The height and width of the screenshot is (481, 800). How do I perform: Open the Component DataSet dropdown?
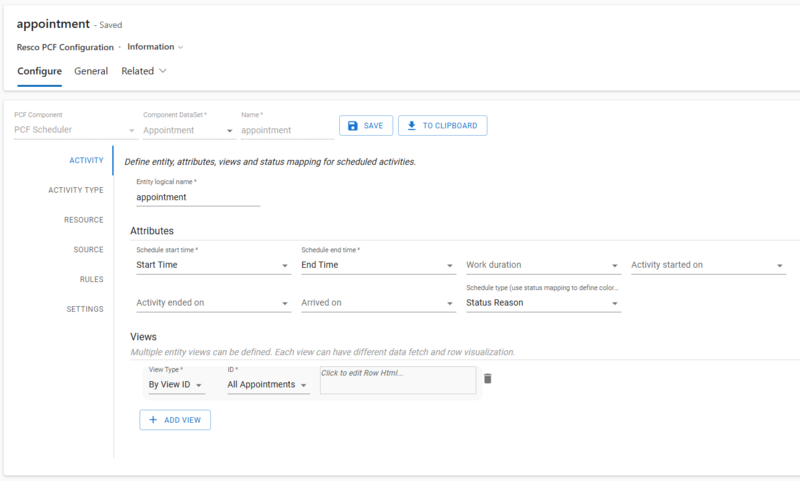coord(188,130)
